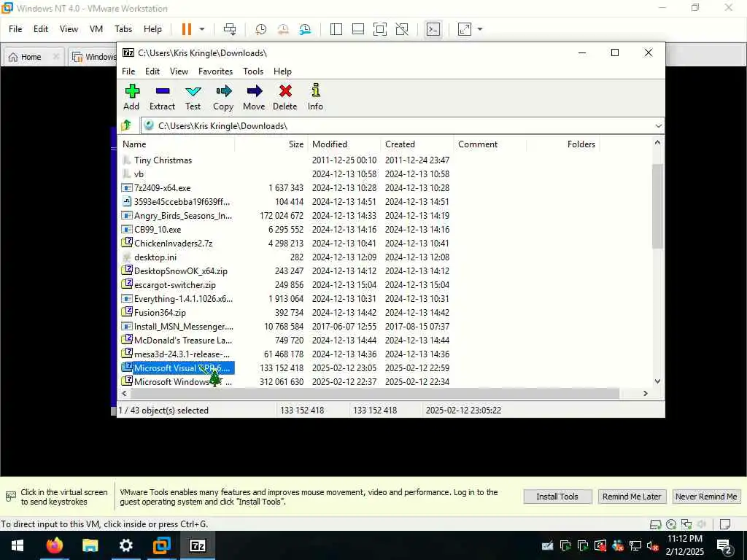Select the desktop.ini file

click(x=155, y=257)
